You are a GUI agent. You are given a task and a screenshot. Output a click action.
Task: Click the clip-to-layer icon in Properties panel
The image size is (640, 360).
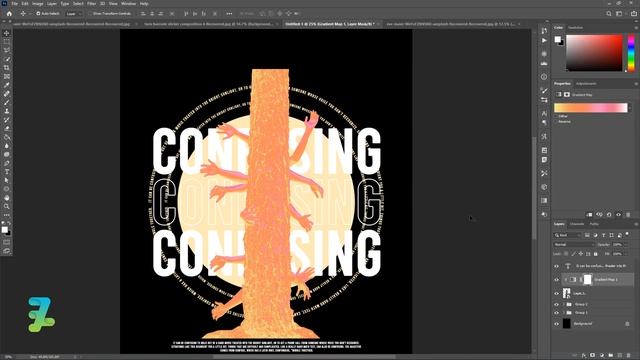pos(589,214)
